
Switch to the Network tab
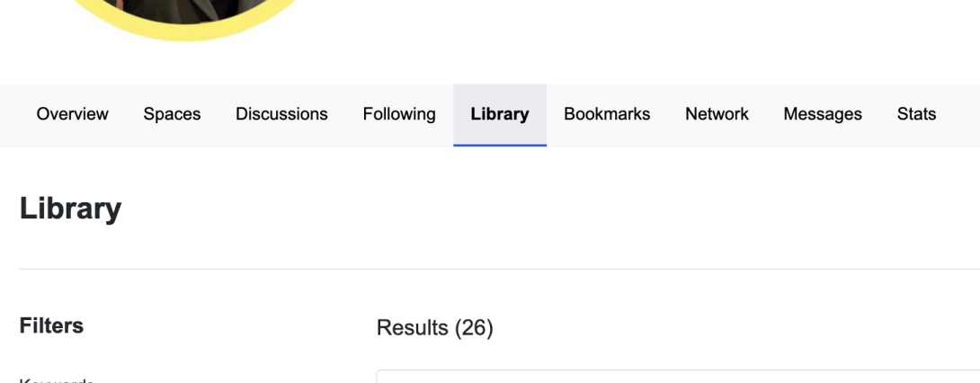click(x=717, y=114)
